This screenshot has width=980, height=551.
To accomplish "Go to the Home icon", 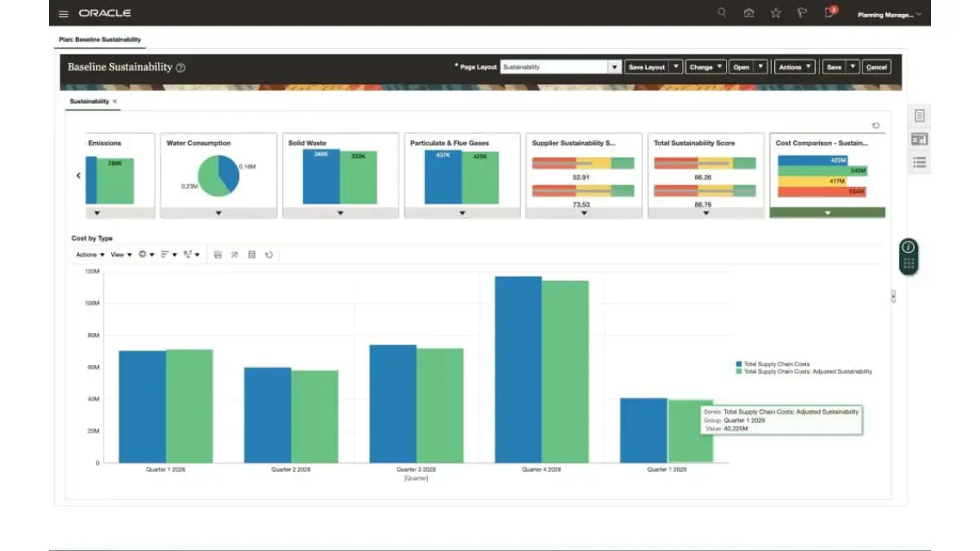I will coord(749,13).
